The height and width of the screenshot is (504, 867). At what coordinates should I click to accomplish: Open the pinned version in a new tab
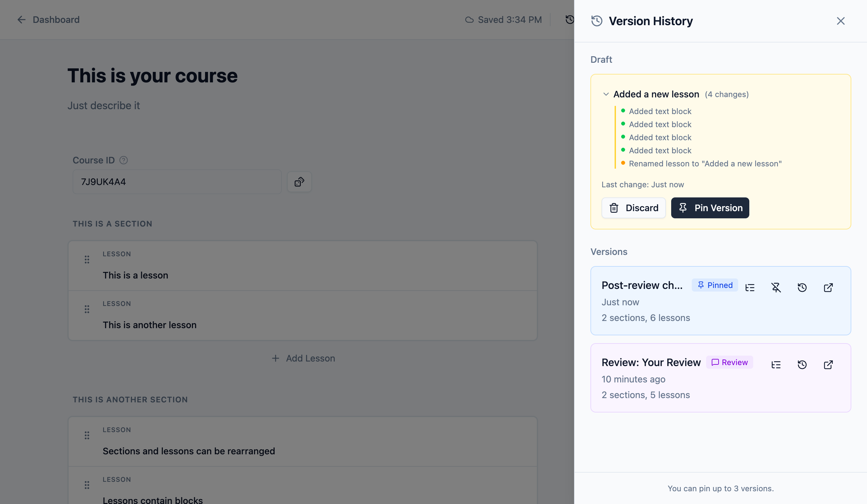point(828,287)
